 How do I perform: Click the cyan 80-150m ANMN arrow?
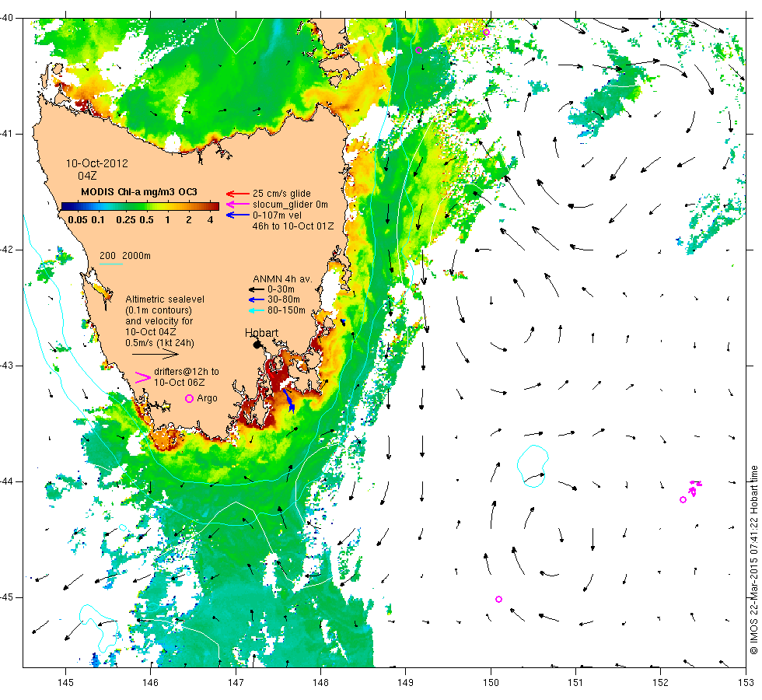tap(257, 310)
